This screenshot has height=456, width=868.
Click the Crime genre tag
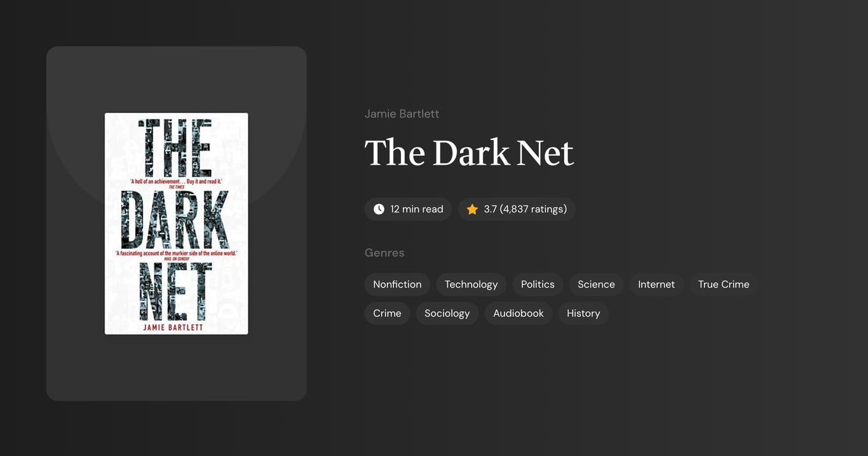pyautogui.click(x=387, y=313)
